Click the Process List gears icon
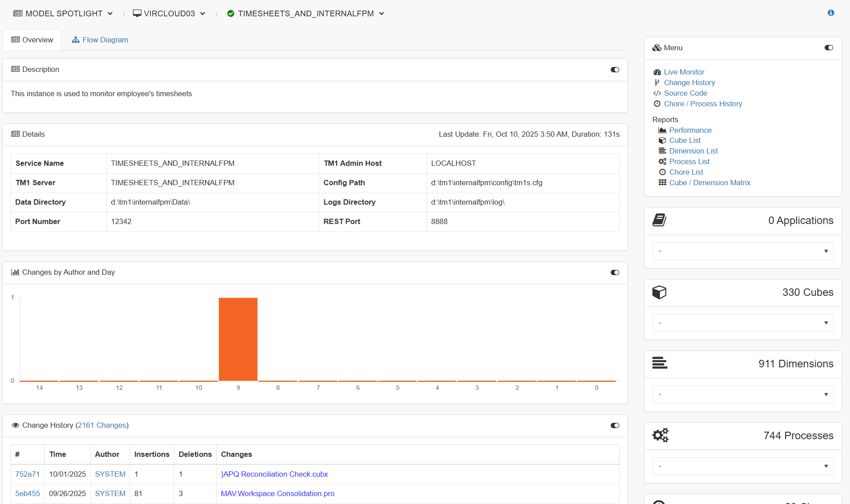Screen dimensions: 850x504 [662, 161]
